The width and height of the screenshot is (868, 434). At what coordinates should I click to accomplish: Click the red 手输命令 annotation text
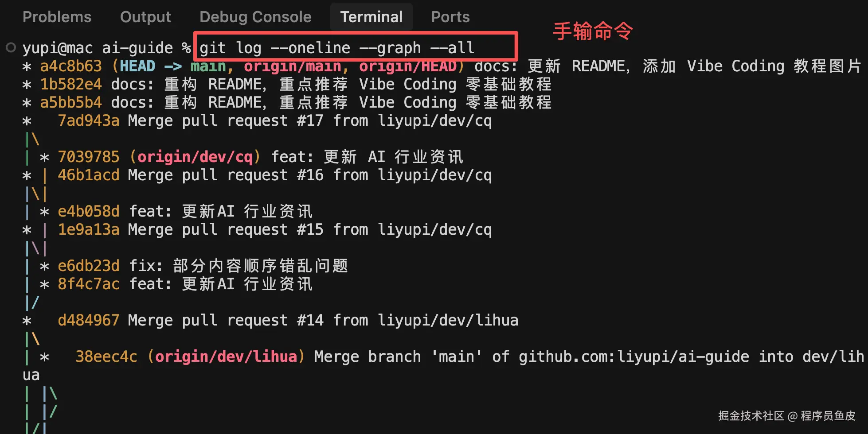pos(593,31)
